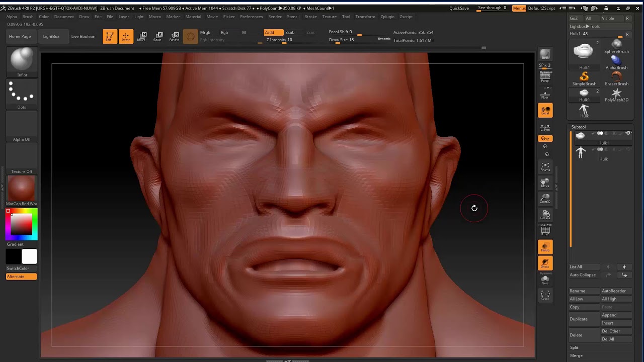Screen dimensions: 644x362
Task: Select the PolyMesh3D tool
Action: (x=616, y=95)
